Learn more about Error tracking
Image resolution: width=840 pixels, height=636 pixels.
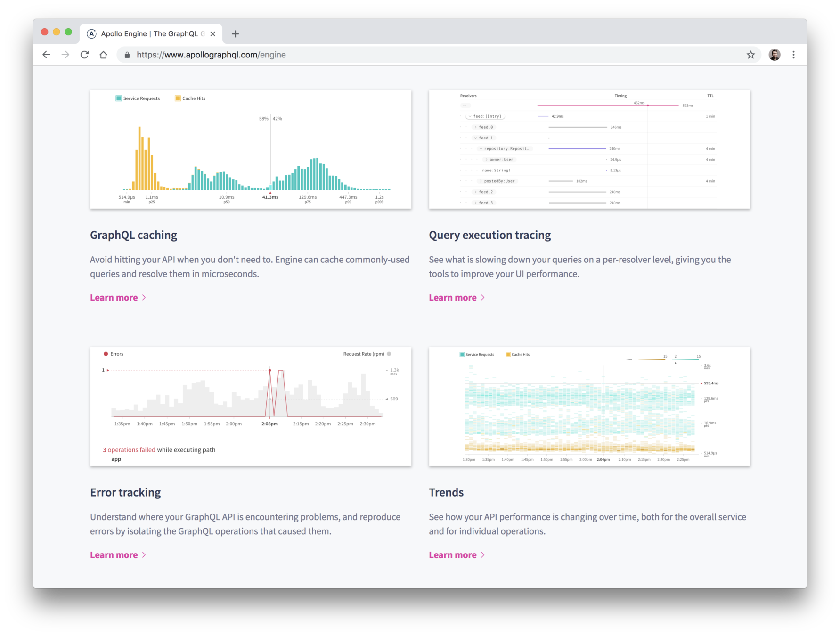tap(118, 555)
